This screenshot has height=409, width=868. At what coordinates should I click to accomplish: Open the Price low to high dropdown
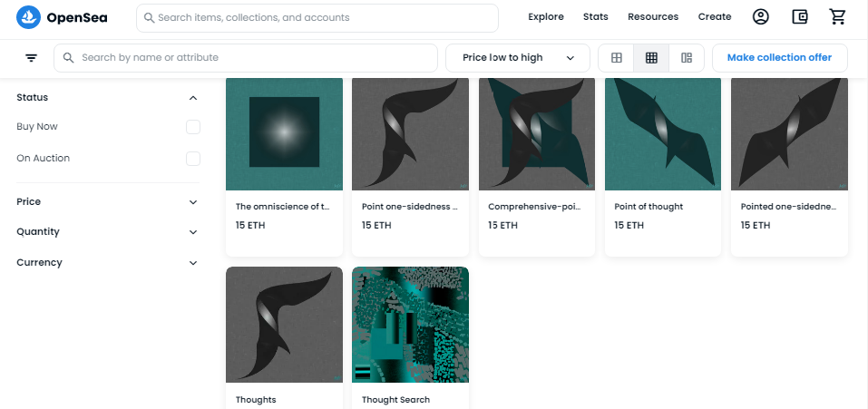[518, 57]
